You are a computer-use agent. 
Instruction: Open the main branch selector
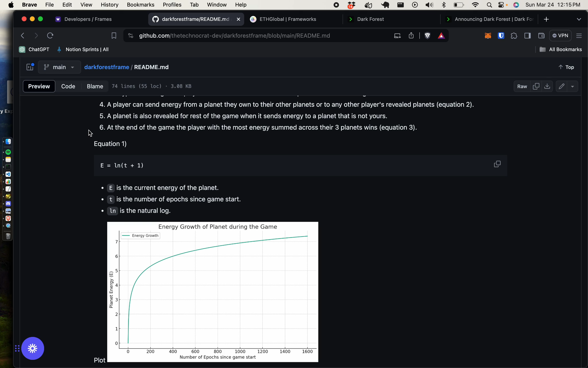[59, 67]
